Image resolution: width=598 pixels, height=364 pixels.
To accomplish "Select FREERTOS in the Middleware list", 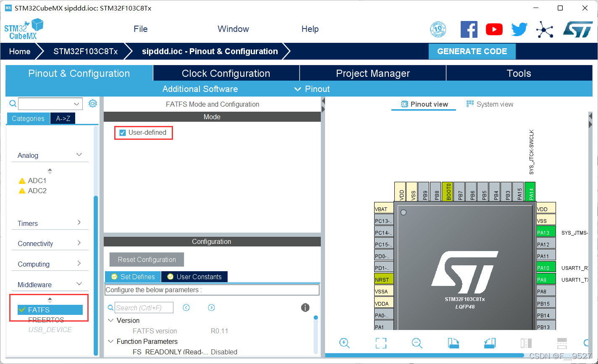I will (46, 320).
